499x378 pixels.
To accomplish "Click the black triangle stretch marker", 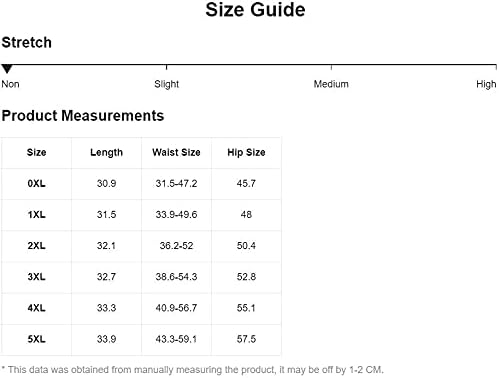I will tap(7, 69).
